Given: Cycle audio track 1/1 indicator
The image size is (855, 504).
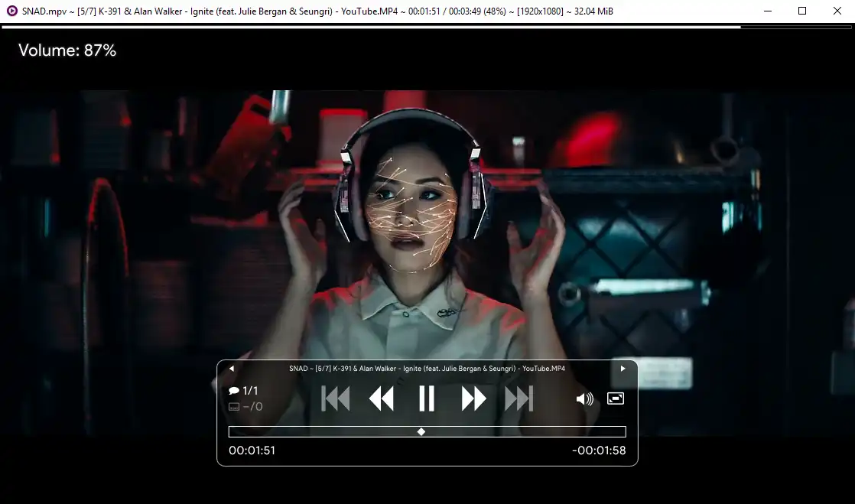Looking at the screenshot, I should pos(244,391).
